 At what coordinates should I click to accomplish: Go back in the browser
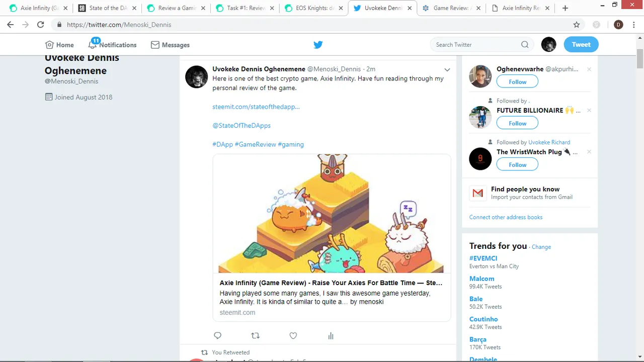click(11, 25)
